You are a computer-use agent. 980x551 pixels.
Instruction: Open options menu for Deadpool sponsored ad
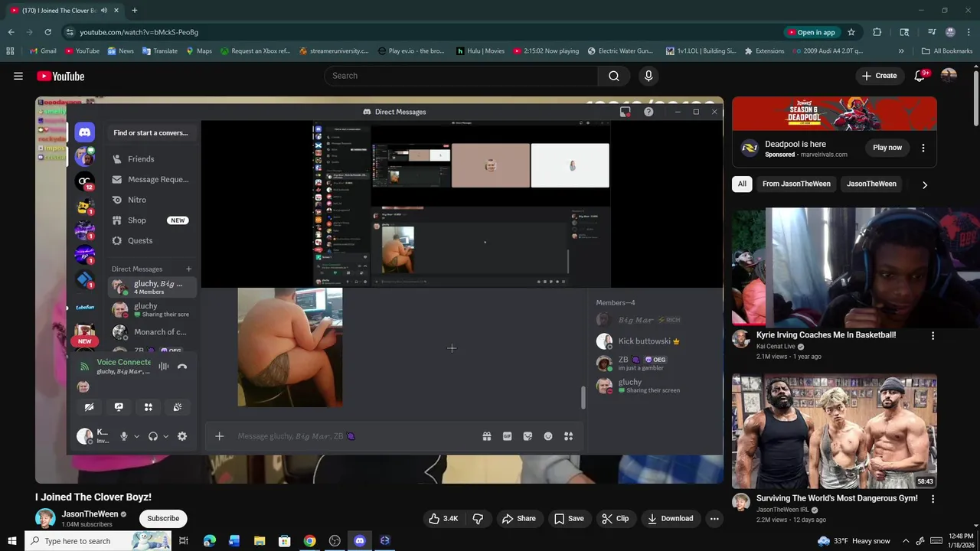click(x=923, y=148)
